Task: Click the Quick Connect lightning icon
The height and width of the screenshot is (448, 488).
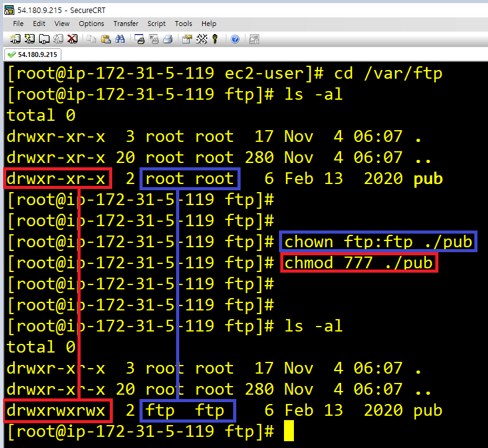Action: click(x=30, y=39)
